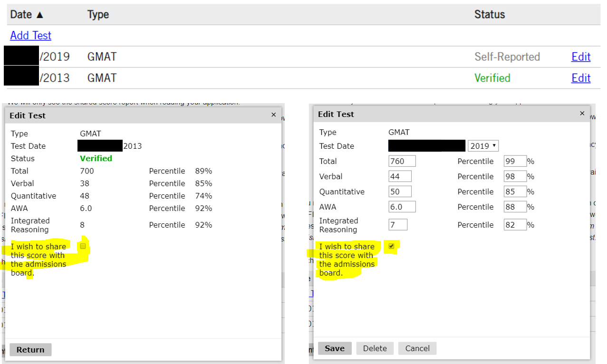Select the Verbal score field showing 44
Viewport: 607px width, 364px height.
point(400,176)
